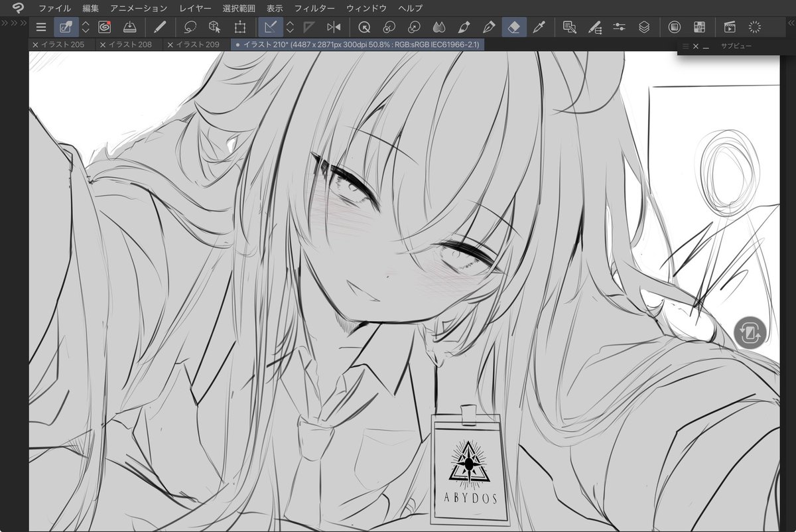Image resolution: width=796 pixels, height=532 pixels.
Task: Click the loading spinner icon in the toolbar
Action: pos(754,27)
